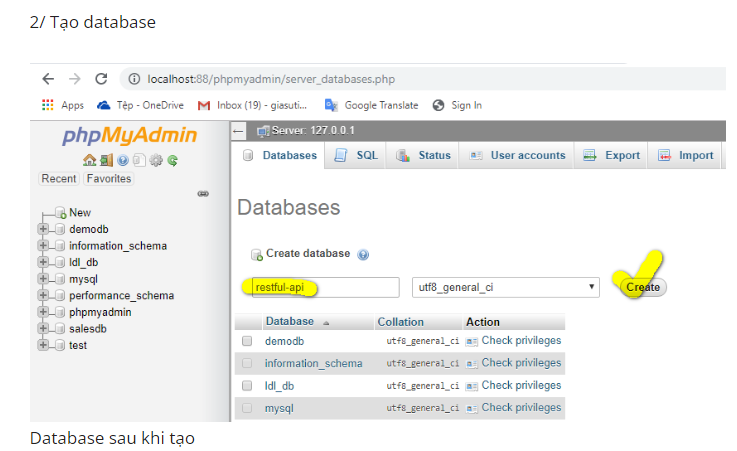The width and height of the screenshot is (737, 451).
Task: Expand the information_schema tree node
Action: (x=43, y=245)
